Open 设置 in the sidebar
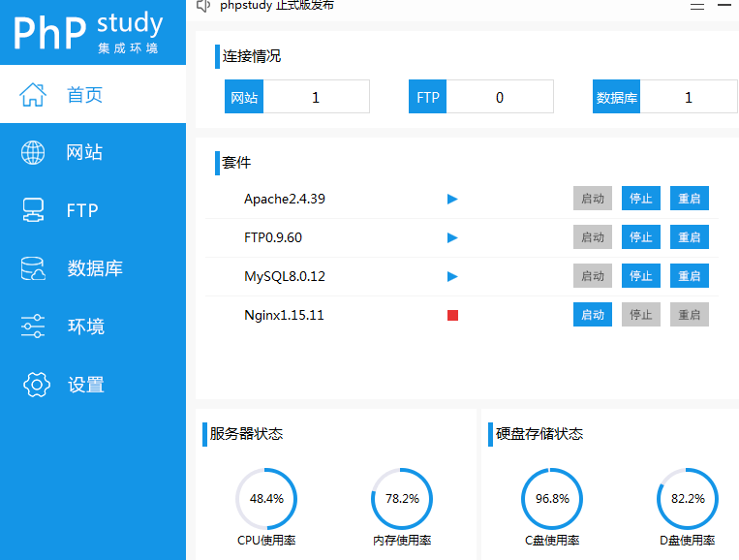 pos(93,385)
